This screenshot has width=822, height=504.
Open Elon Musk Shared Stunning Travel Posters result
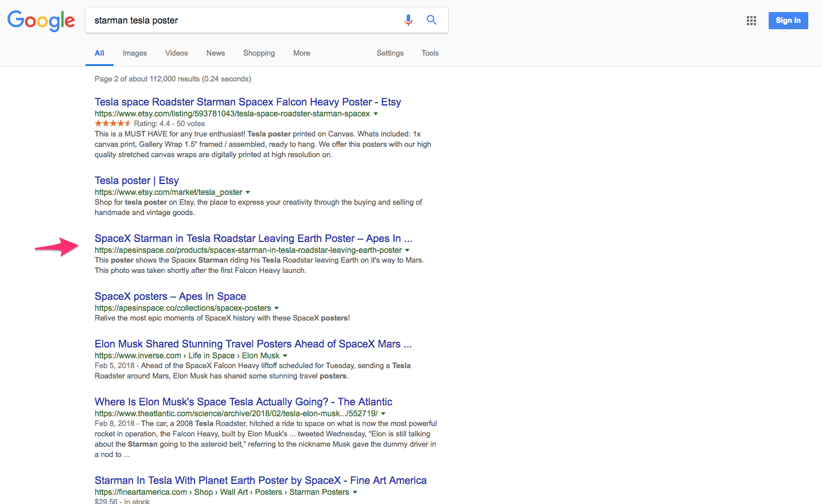tap(254, 344)
